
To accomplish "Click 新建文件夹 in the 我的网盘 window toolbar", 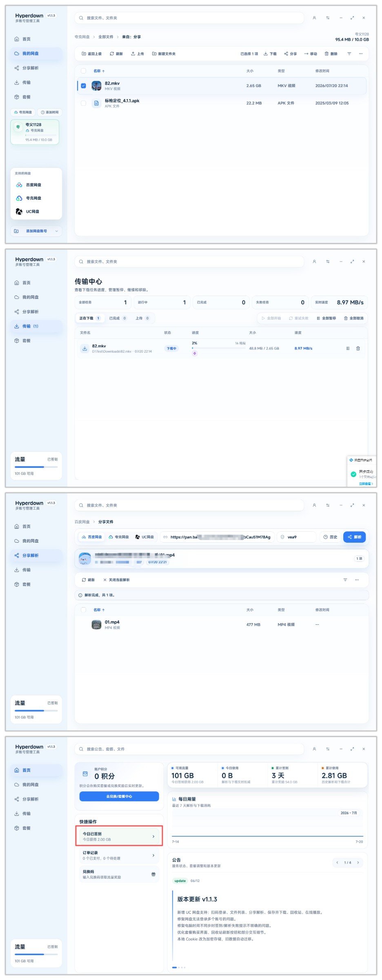I will click(164, 54).
